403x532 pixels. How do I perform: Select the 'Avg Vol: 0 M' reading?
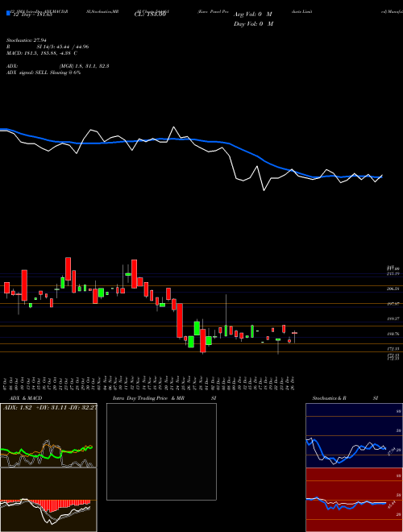(253, 15)
